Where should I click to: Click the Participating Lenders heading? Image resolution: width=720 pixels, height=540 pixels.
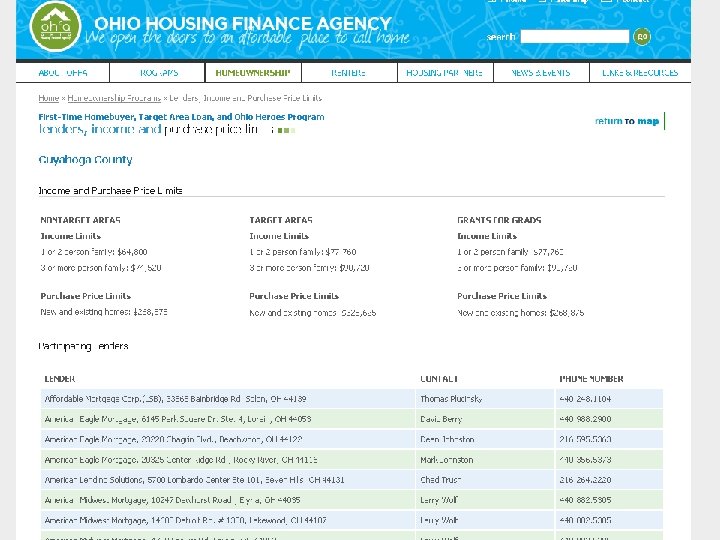84,347
